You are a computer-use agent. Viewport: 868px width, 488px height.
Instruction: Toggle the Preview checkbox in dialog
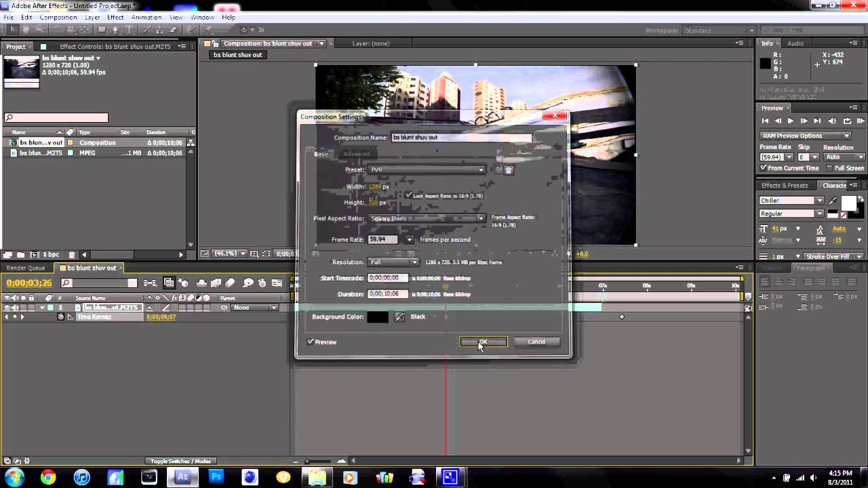click(311, 342)
